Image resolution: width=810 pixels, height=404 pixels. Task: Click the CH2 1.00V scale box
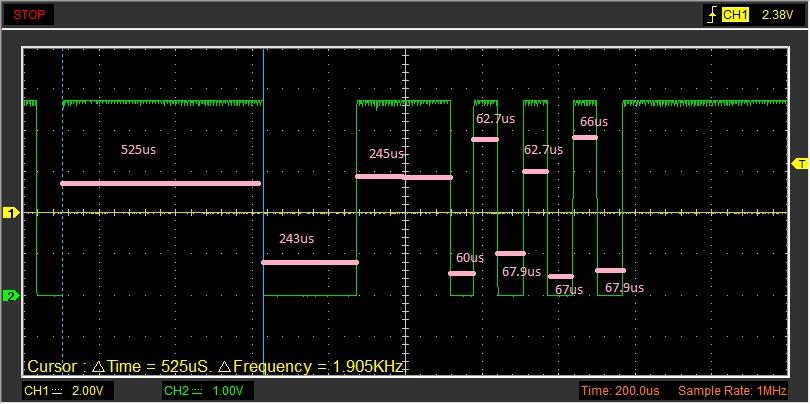pos(207,391)
